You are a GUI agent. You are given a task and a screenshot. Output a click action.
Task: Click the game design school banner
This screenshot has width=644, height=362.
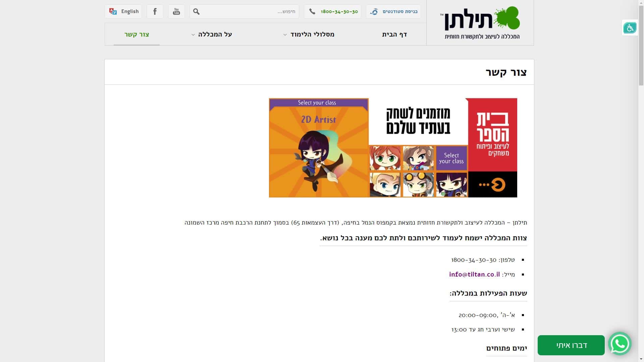pyautogui.click(x=393, y=148)
